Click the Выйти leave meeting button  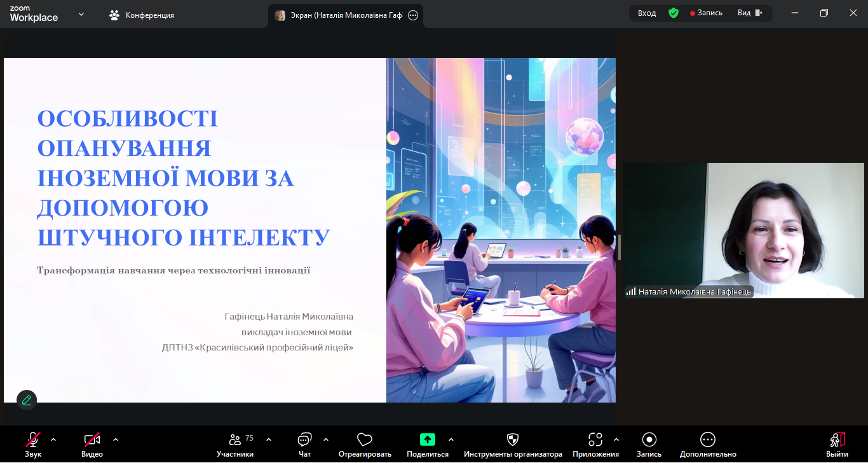[837, 439]
